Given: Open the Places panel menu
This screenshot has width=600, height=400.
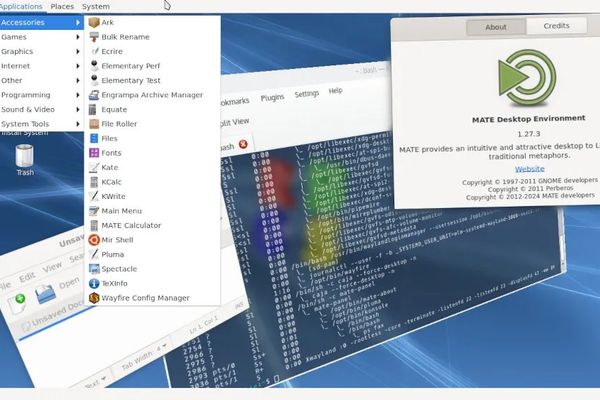Looking at the screenshot, I should pyautogui.click(x=62, y=7).
